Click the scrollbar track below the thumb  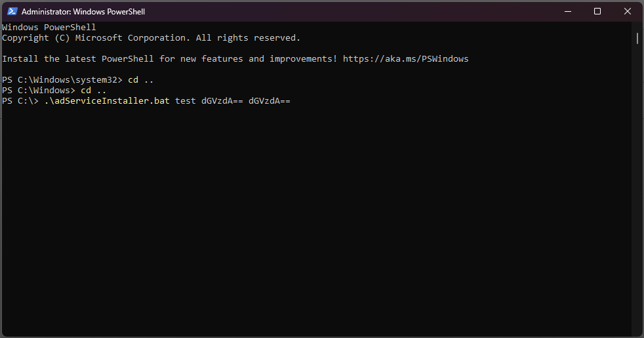[637, 197]
